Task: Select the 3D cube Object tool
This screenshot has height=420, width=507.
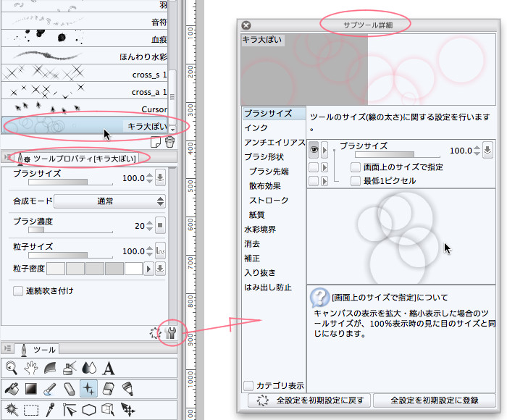Action: click(109, 409)
